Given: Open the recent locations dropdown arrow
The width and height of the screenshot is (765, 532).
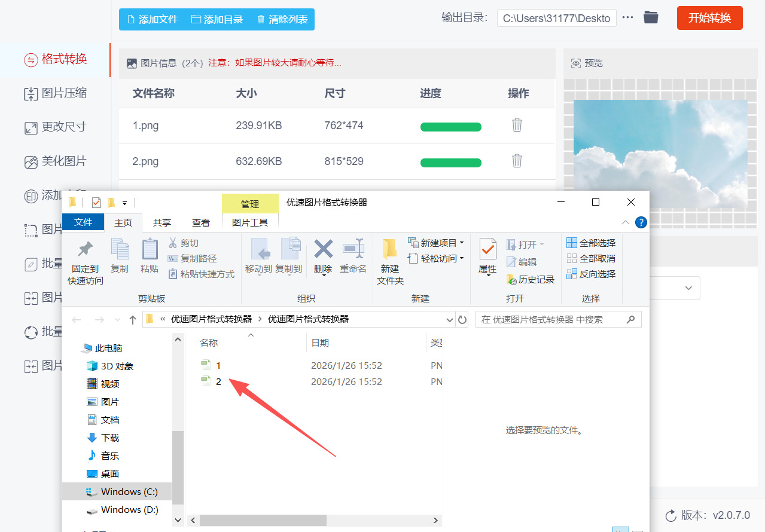Looking at the screenshot, I should click(117, 320).
